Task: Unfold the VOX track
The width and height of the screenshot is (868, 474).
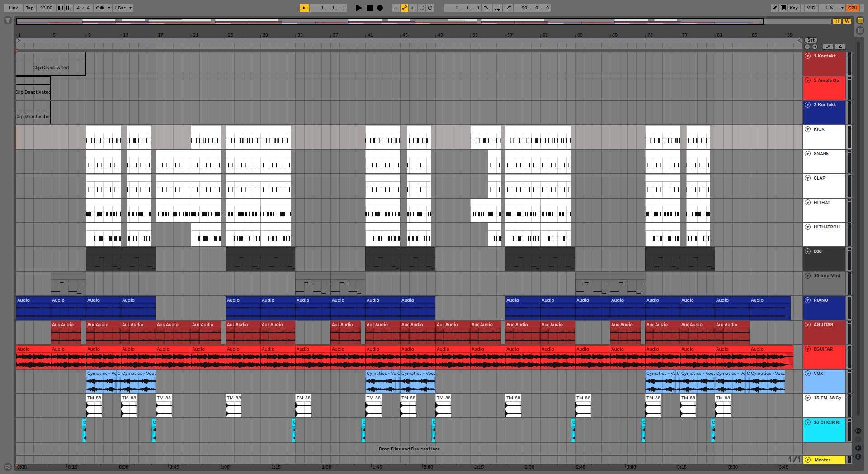Action: coord(807,374)
